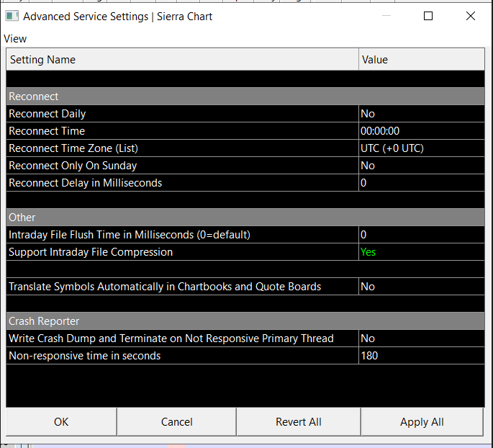The image size is (493, 448).
Task: Click the Value column header
Action: [421, 60]
